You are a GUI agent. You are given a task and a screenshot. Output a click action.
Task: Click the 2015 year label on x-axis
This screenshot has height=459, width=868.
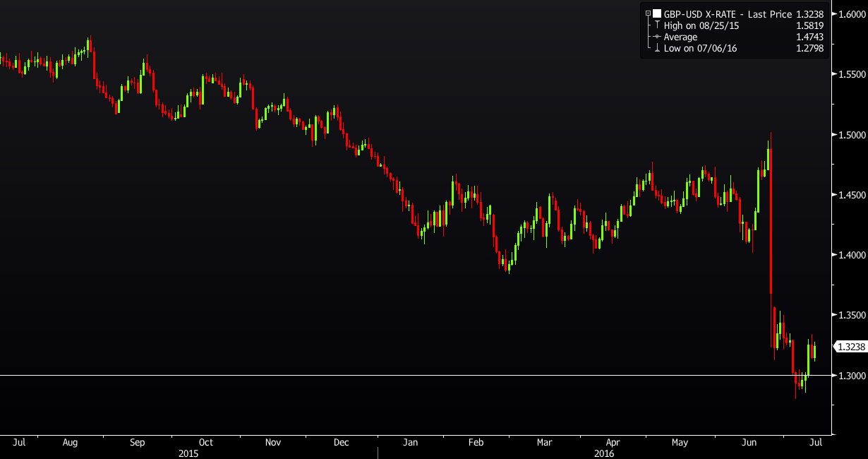click(x=188, y=453)
